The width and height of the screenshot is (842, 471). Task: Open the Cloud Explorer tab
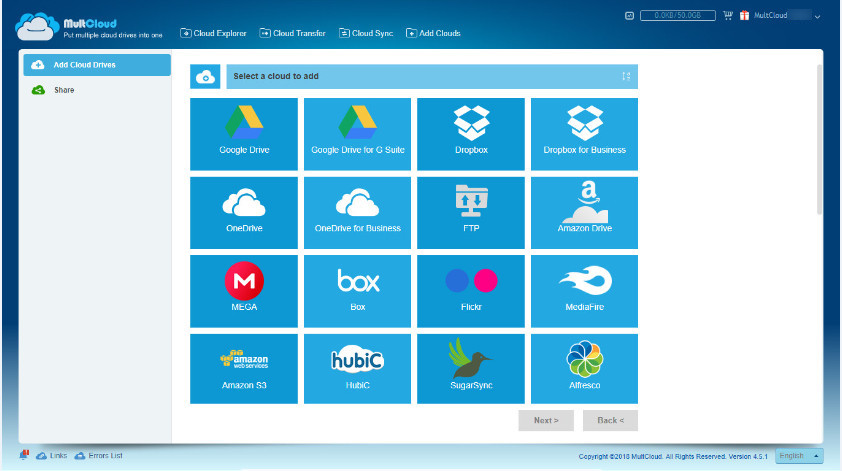pos(213,33)
